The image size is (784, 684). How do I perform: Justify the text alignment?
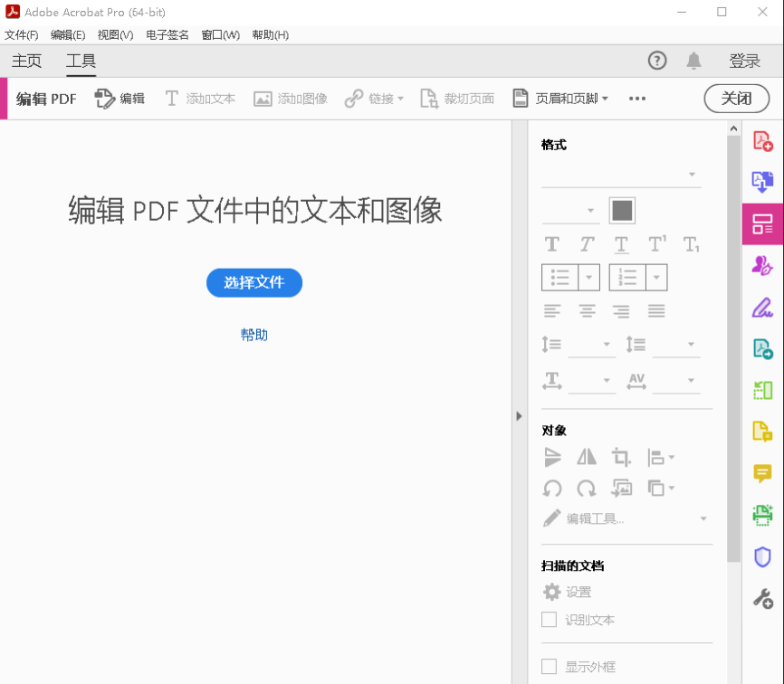click(656, 310)
